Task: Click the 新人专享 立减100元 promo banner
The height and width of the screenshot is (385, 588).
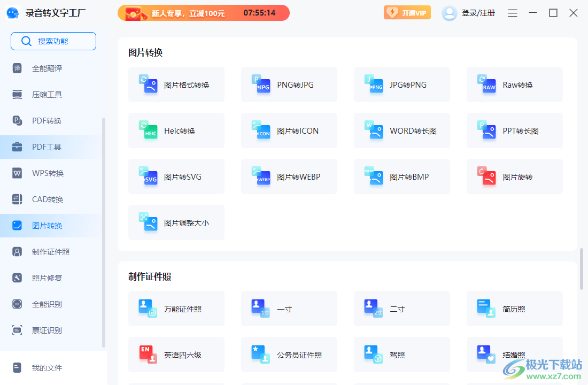Action: 204,13
